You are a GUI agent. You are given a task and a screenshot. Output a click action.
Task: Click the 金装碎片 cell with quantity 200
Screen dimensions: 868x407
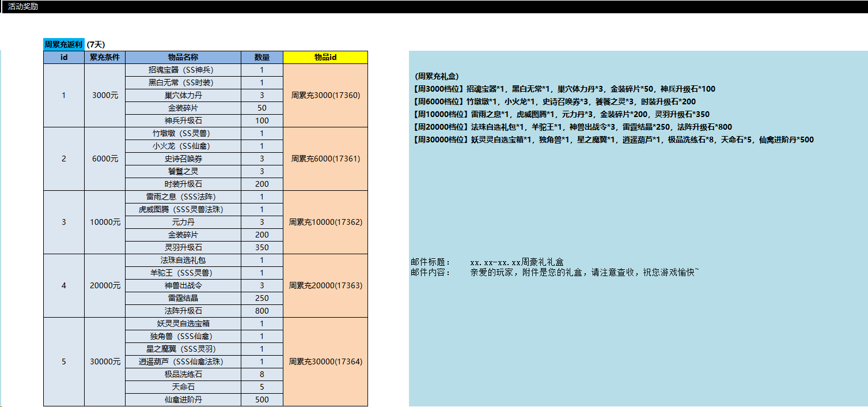pos(183,235)
